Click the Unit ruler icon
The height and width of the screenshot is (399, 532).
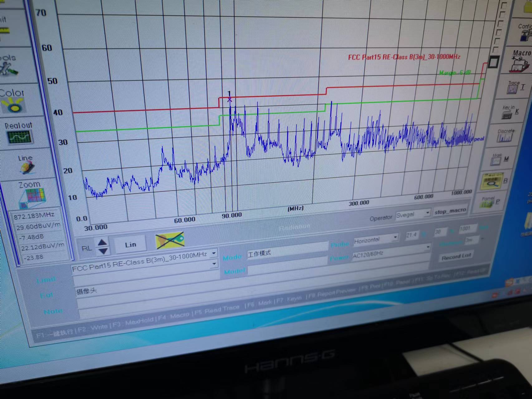(x=4, y=31)
